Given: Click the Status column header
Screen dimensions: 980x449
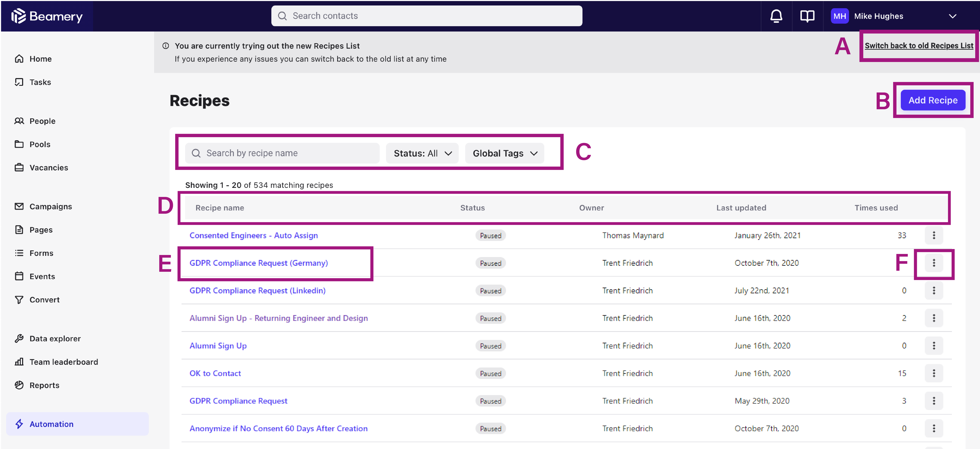Looking at the screenshot, I should point(472,208).
